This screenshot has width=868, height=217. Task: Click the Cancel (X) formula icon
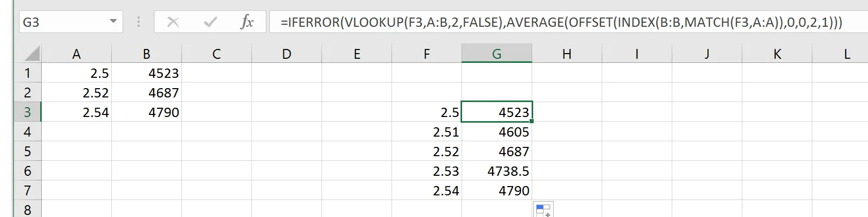point(173,22)
